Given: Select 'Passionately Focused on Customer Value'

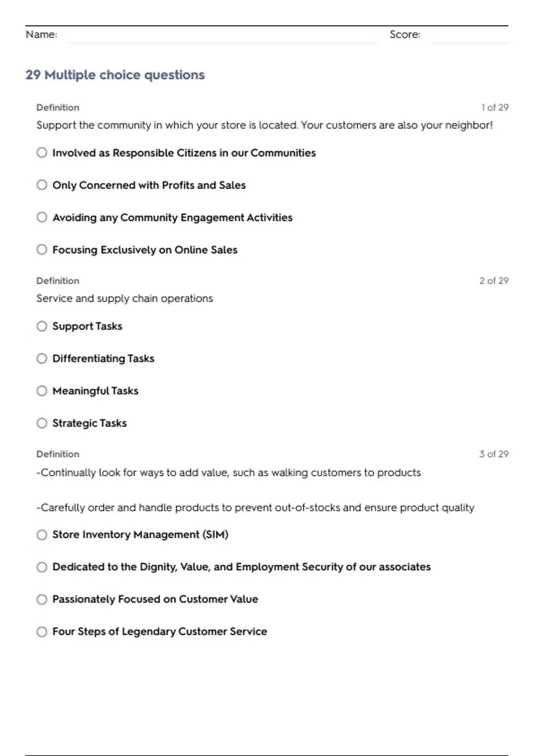Looking at the screenshot, I should pos(42,599).
